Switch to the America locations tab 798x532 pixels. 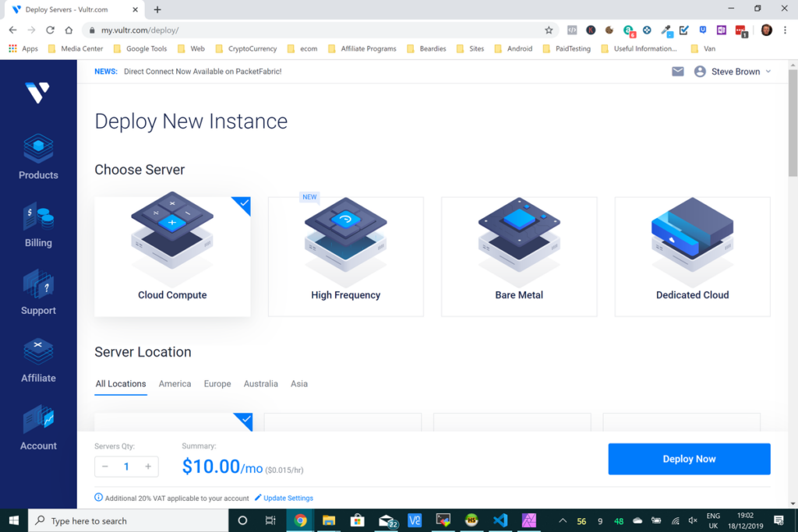coord(175,384)
